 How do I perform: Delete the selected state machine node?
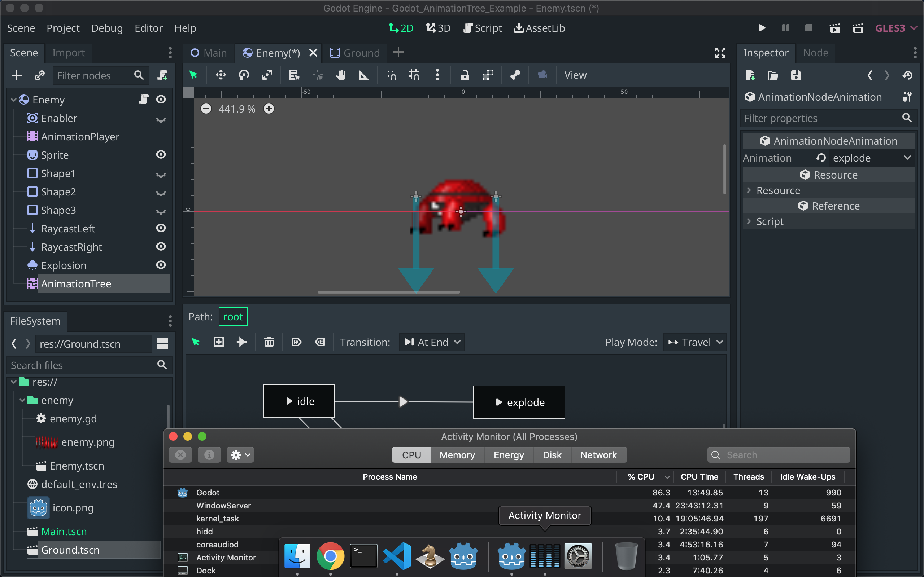click(x=269, y=342)
